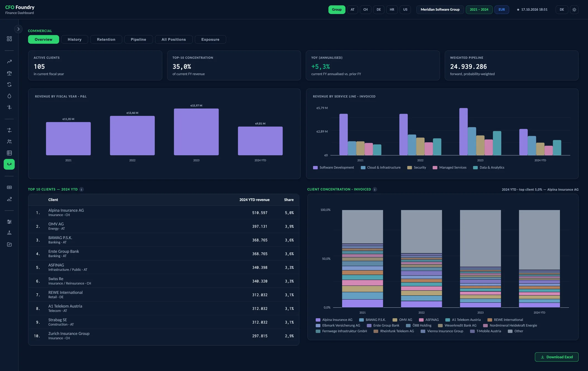
Task: Open the line chart forecast sidebar icon
Action: click(x=9, y=199)
